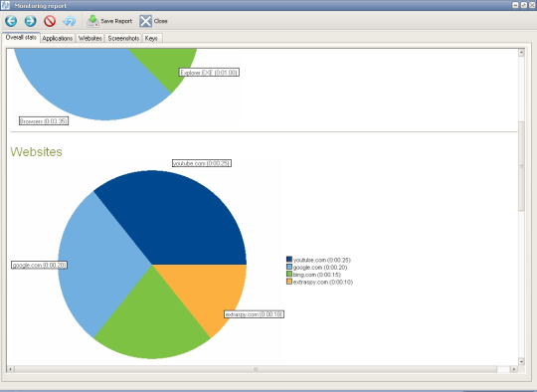This screenshot has height=392, width=537.
Task: Click the red Stop icon
Action: pyautogui.click(x=50, y=21)
